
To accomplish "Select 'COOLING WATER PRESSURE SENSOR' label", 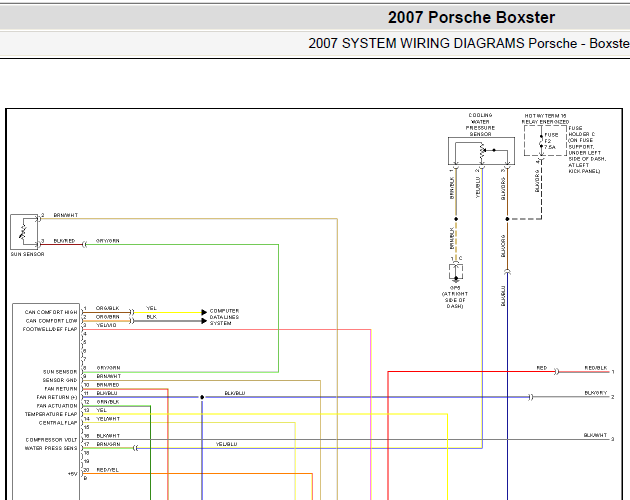I will click(x=480, y=125).
